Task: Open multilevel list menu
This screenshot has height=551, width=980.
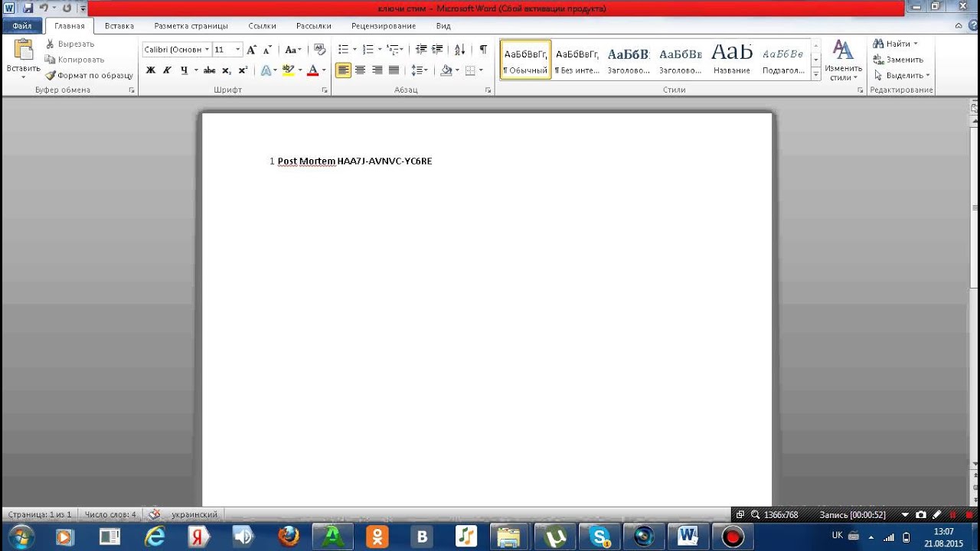Action: point(392,49)
